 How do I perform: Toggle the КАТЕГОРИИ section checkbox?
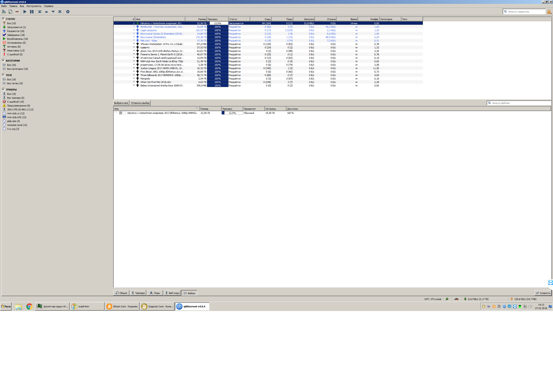[x=3, y=60]
